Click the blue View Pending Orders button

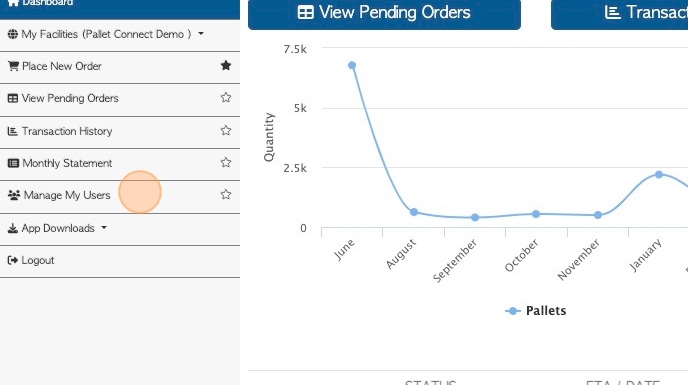(x=384, y=14)
